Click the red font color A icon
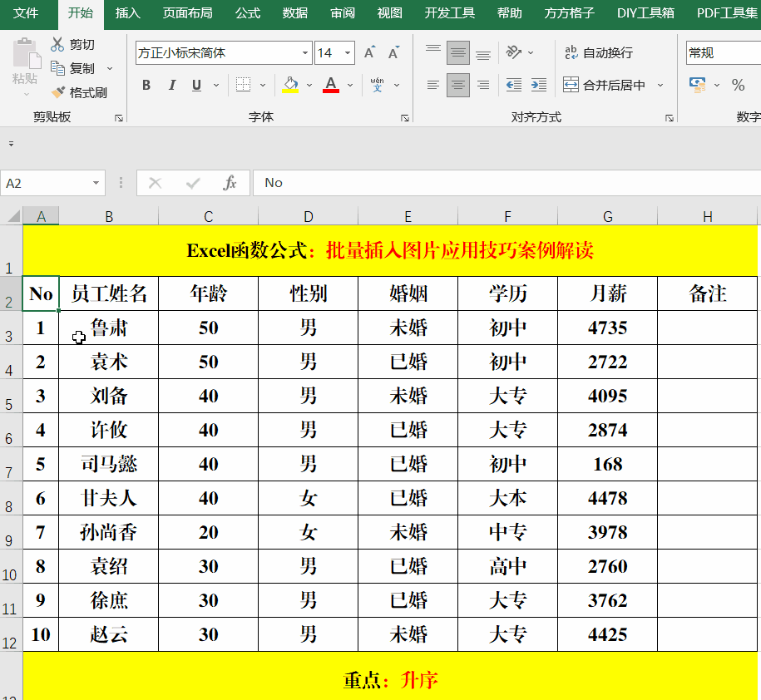Image resolution: width=761 pixels, height=700 pixels. 331,85
